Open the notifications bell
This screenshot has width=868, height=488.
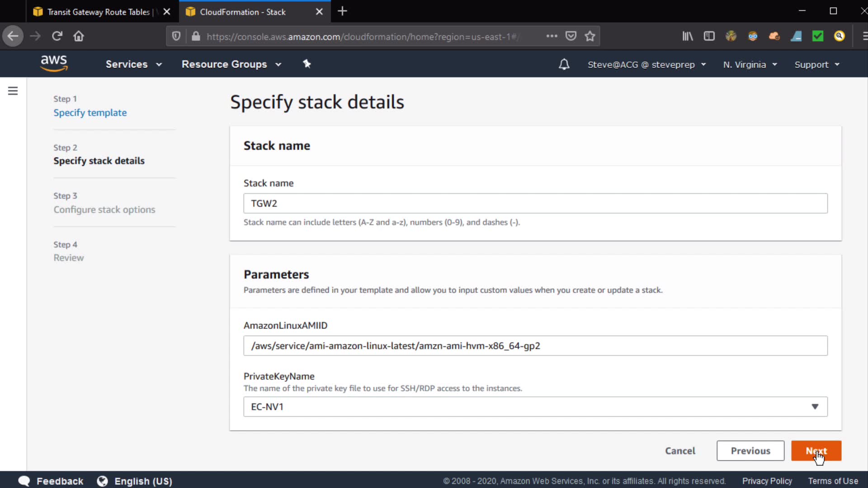pyautogui.click(x=564, y=64)
